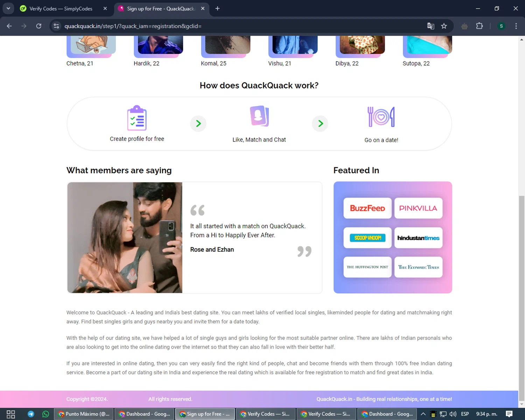525x420 pixels.
Task: Reload the page with the refresh icon
Action: [x=39, y=26]
